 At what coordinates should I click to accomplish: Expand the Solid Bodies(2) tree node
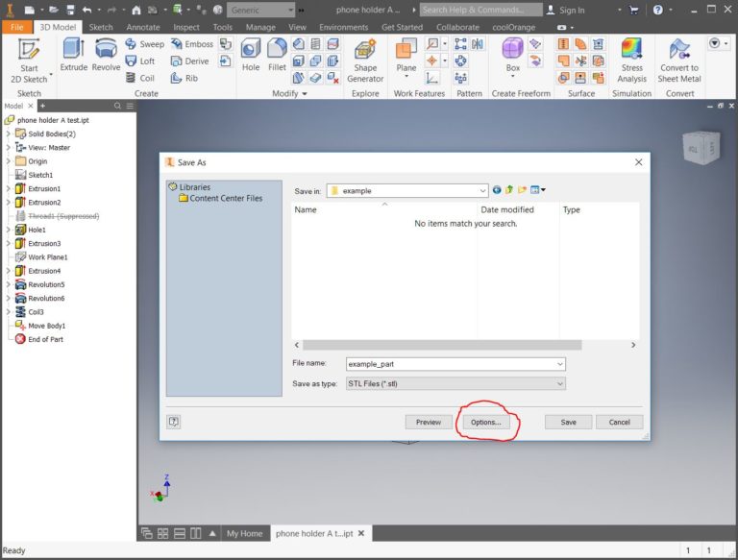point(8,134)
